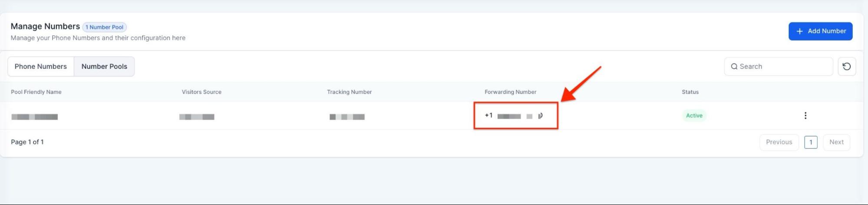The image size is (868, 205).
Task: Click the Active status badge
Action: coord(694,116)
